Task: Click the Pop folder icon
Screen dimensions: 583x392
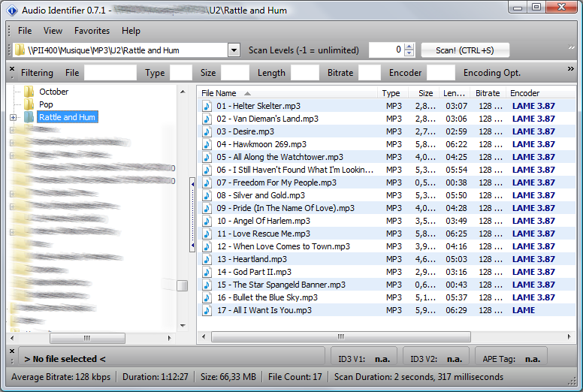Action: pyautogui.click(x=29, y=104)
